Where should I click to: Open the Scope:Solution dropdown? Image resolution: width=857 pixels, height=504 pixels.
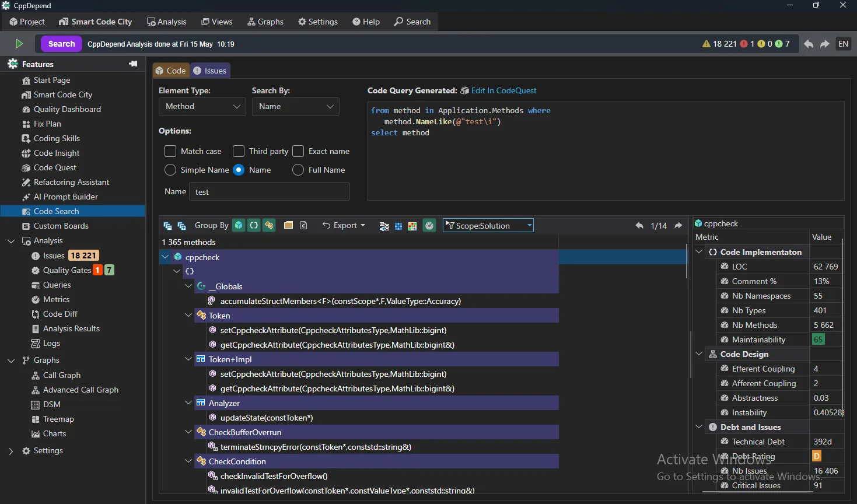488,225
